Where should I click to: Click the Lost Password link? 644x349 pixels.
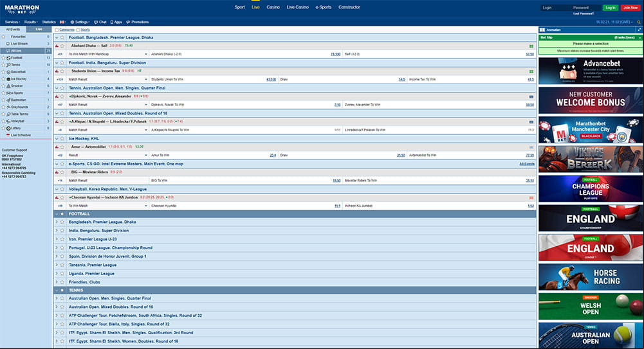click(x=584, y=13)
